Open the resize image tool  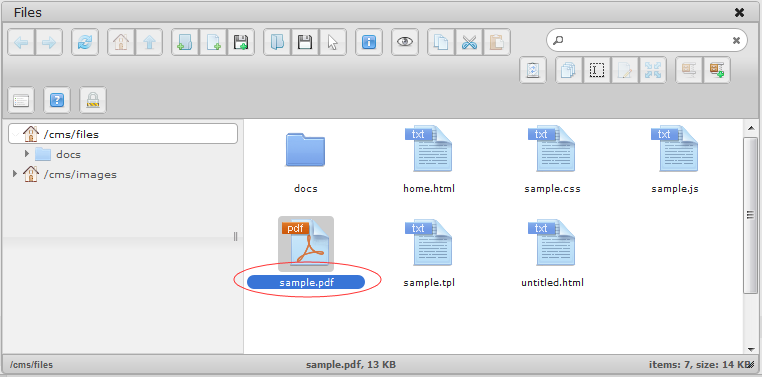pyautogui.click(x=653, y=70)
